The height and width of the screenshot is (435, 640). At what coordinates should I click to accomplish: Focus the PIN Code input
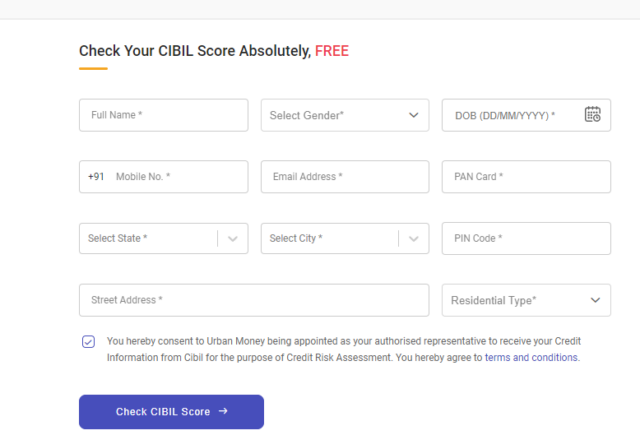click(526, 238)
